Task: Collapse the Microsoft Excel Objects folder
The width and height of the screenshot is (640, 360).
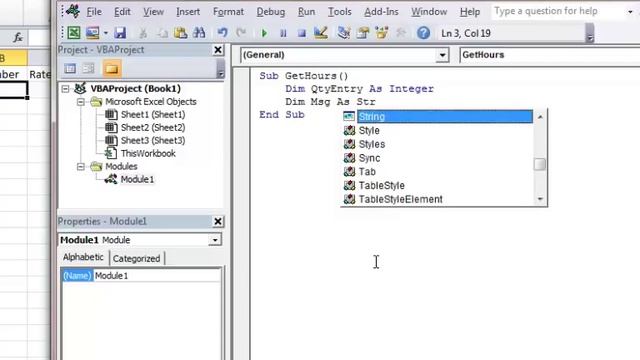Action: (x=81, y=102)
